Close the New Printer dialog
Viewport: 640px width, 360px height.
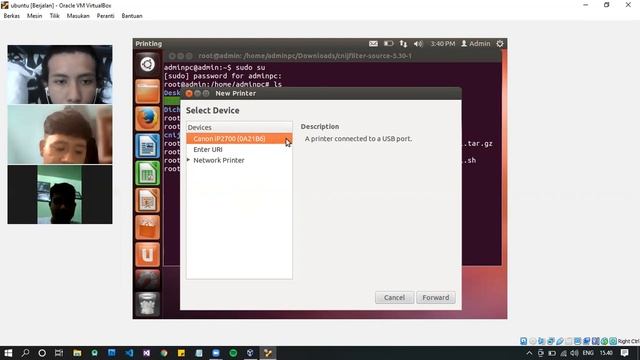click(189, 93)
